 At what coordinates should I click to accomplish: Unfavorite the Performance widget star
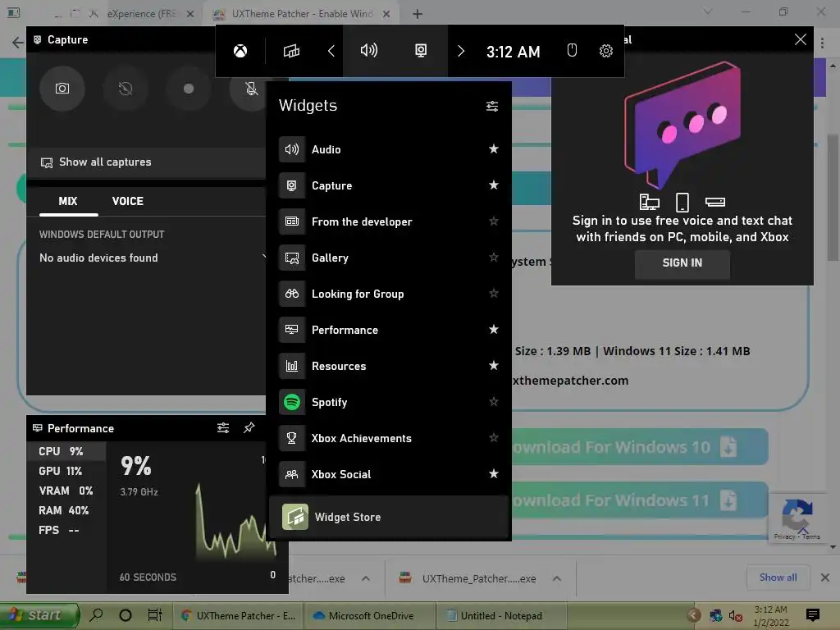pyautogui.click(x=493, y=330)
